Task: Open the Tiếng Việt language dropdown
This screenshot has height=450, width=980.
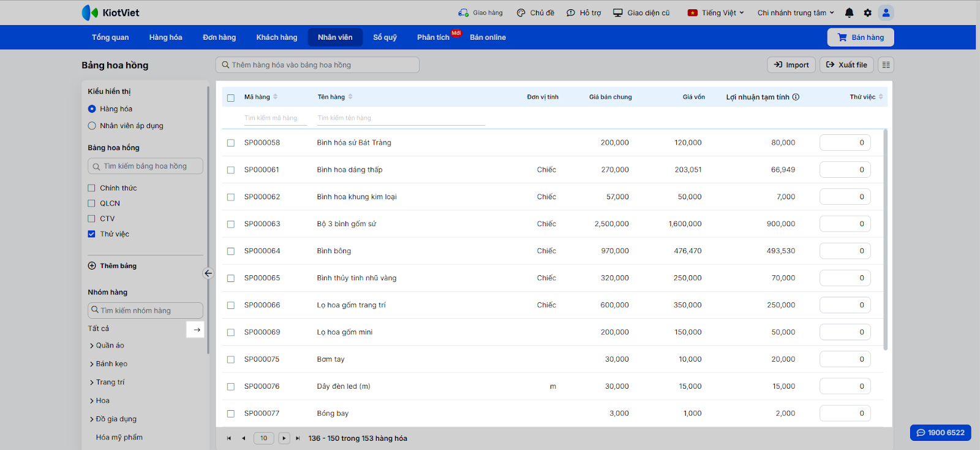Action: 716,13
